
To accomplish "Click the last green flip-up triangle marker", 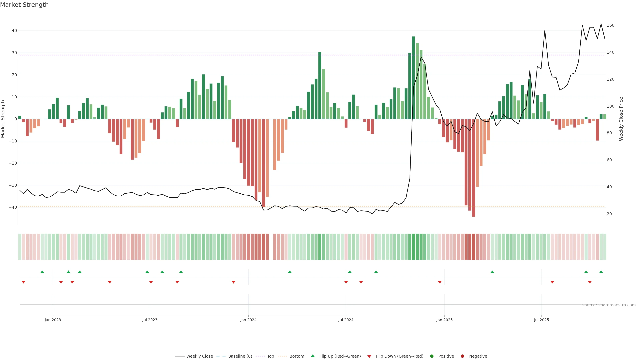I will click(x=601, y=272).
